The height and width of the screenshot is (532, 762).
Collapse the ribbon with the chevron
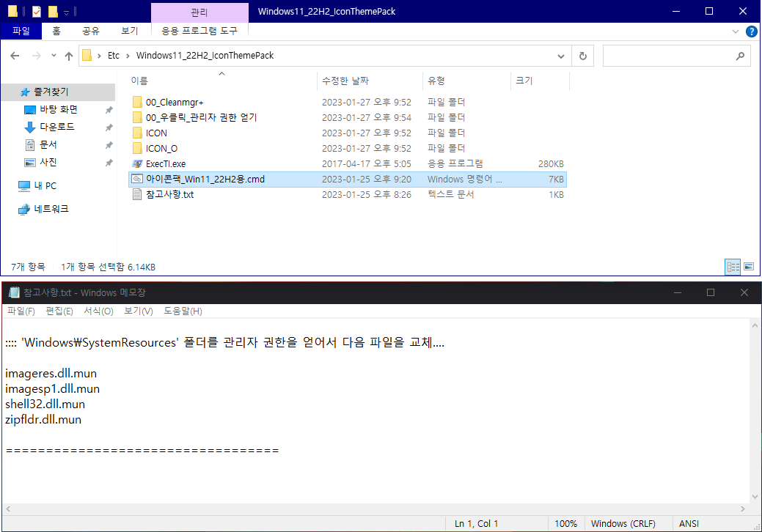point(736,32)
